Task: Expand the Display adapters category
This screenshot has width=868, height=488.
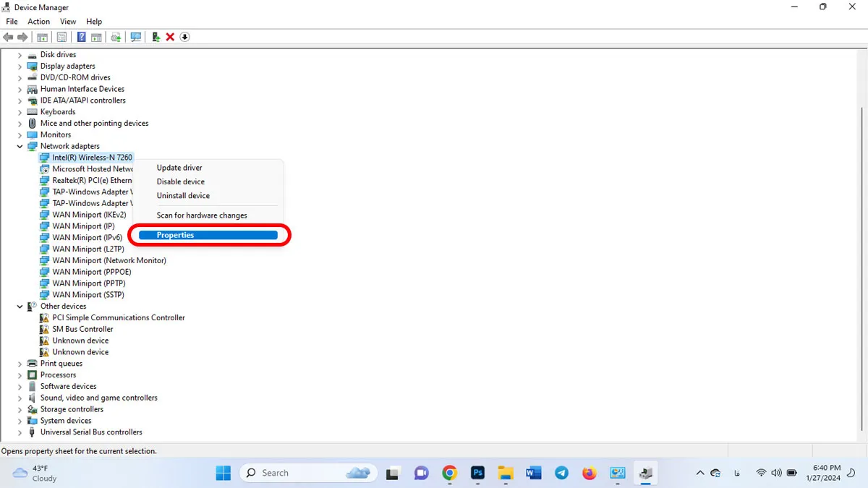Action: click(x=20, y=67)
